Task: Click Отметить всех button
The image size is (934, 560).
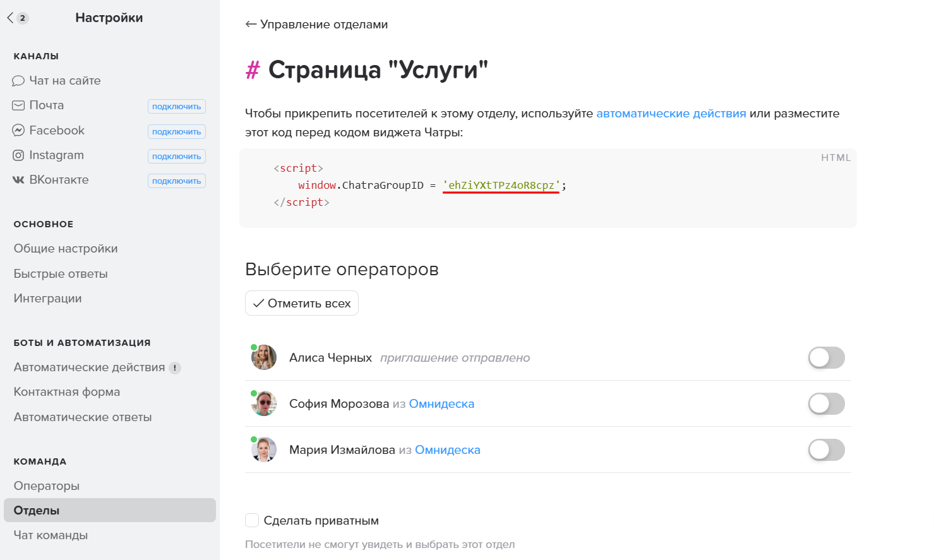Action: [x=302, y=303]
